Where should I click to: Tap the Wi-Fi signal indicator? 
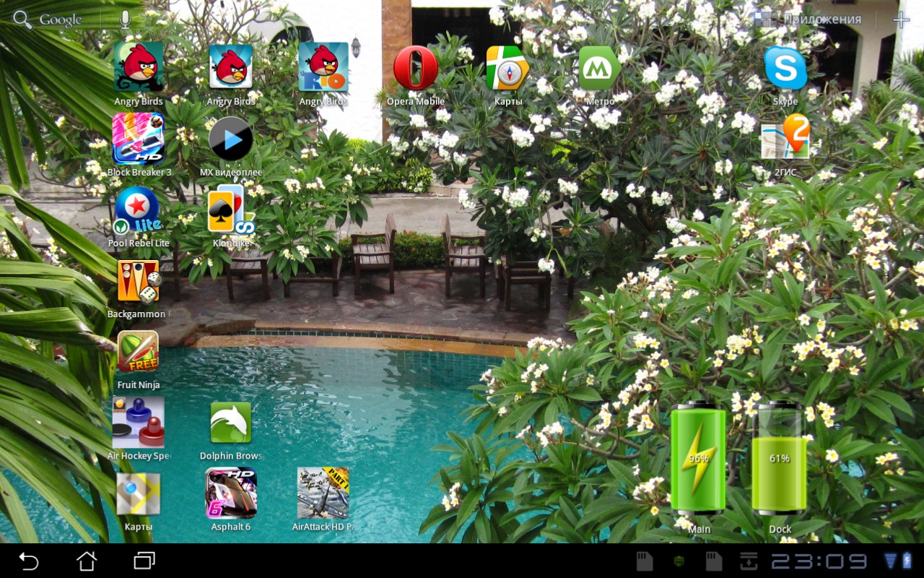click(889, 561)
